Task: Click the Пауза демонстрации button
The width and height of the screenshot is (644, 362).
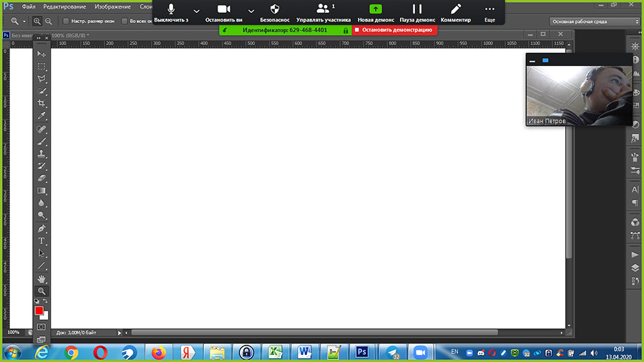Action: point(416,11)
